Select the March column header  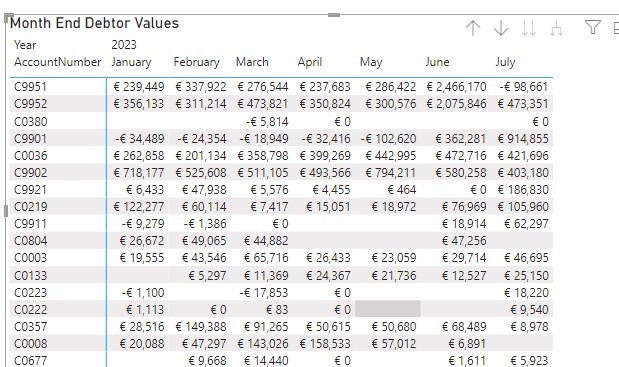[x=252, y=62]
